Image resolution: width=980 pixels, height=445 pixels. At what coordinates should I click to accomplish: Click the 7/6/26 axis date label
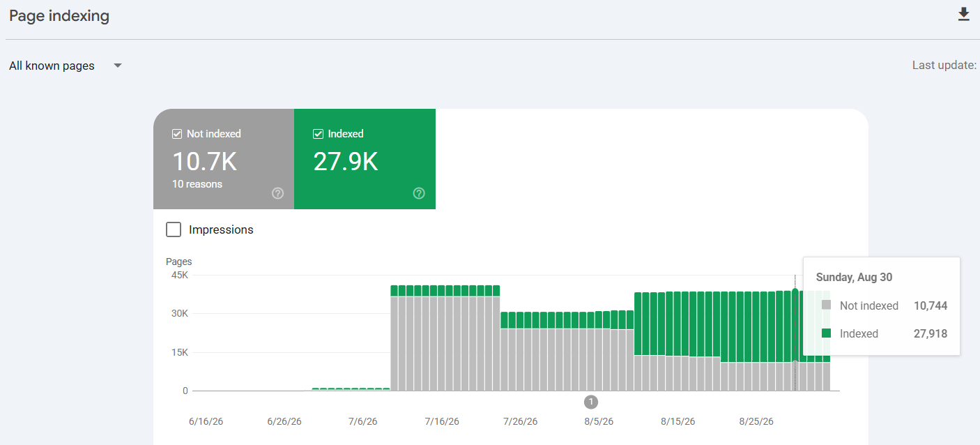pyautogui.click(x=362, y=421)
